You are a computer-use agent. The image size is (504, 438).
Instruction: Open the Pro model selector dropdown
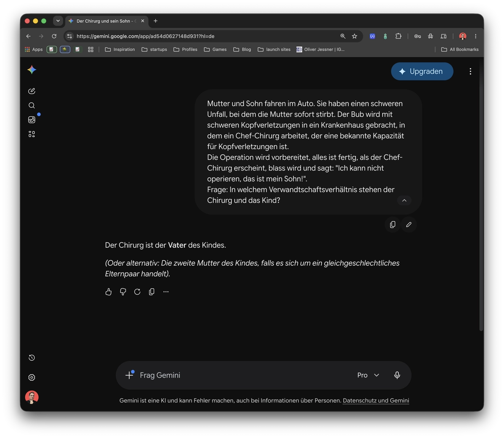point(368,375)
